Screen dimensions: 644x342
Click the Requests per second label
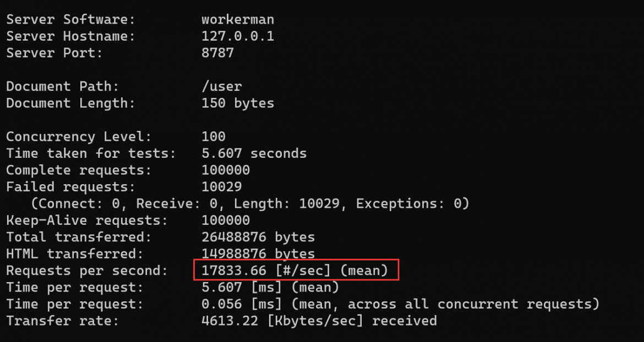(x=87, y=271)
